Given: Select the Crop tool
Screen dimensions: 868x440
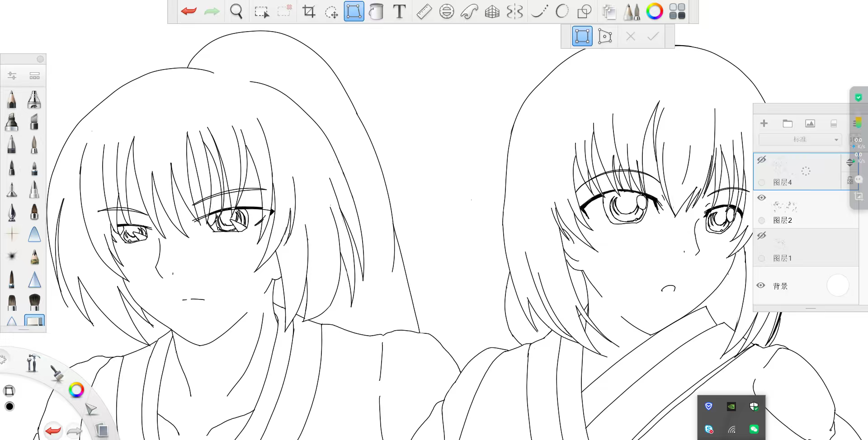Looking at the screenshot, I should [x=309, y=11].
